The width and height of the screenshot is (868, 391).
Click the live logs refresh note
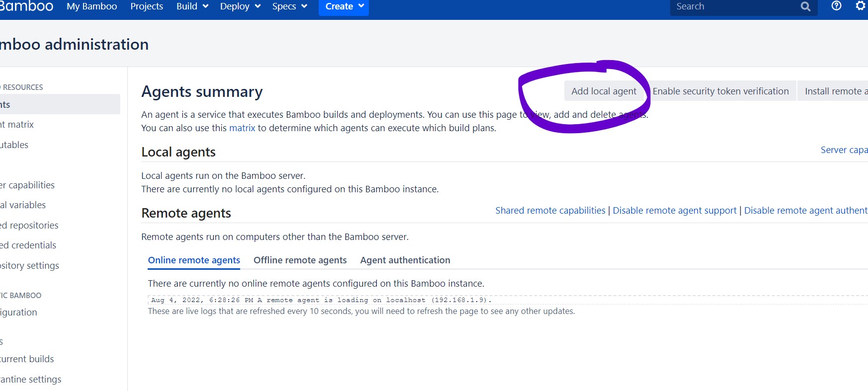tap(361, 311)
